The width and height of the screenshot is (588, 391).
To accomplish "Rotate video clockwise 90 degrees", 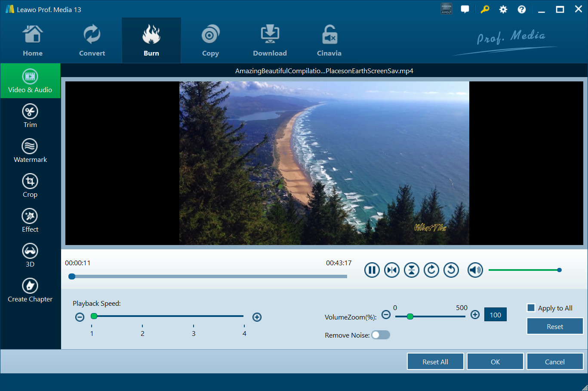I will pyautogui.click(x=431, y=270).
